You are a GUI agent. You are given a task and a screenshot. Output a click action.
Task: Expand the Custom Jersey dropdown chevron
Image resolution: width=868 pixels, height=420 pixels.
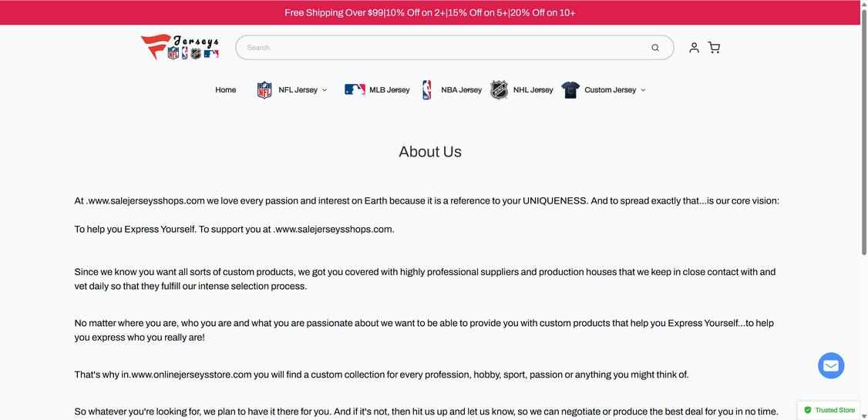coord(643,90)
